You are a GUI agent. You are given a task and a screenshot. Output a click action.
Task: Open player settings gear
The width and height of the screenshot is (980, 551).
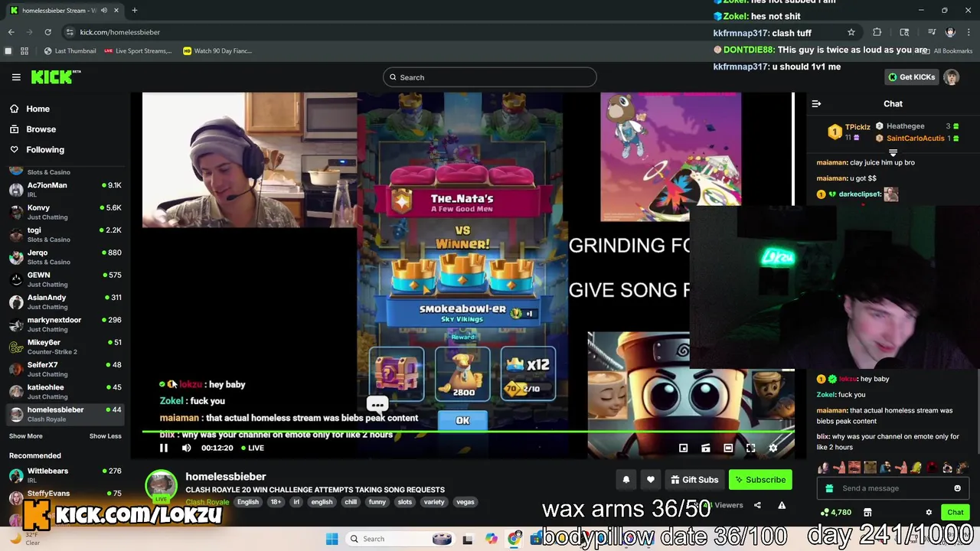[773, 448]
